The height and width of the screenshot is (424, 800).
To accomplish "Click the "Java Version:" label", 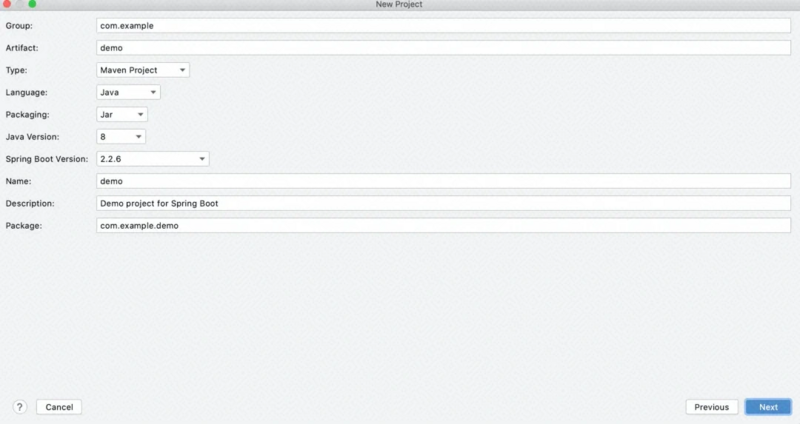I will (x=32, y=137).
